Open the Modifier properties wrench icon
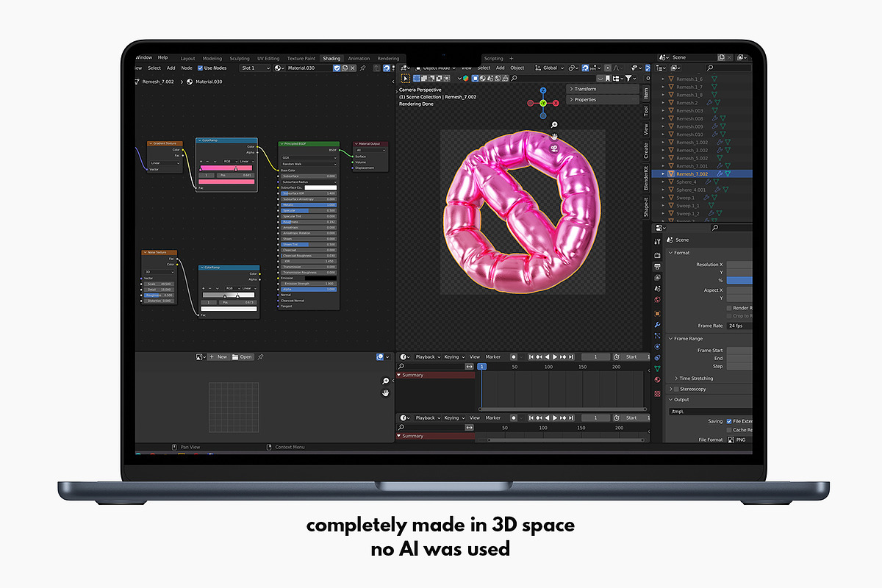 [x=657, y=325]
